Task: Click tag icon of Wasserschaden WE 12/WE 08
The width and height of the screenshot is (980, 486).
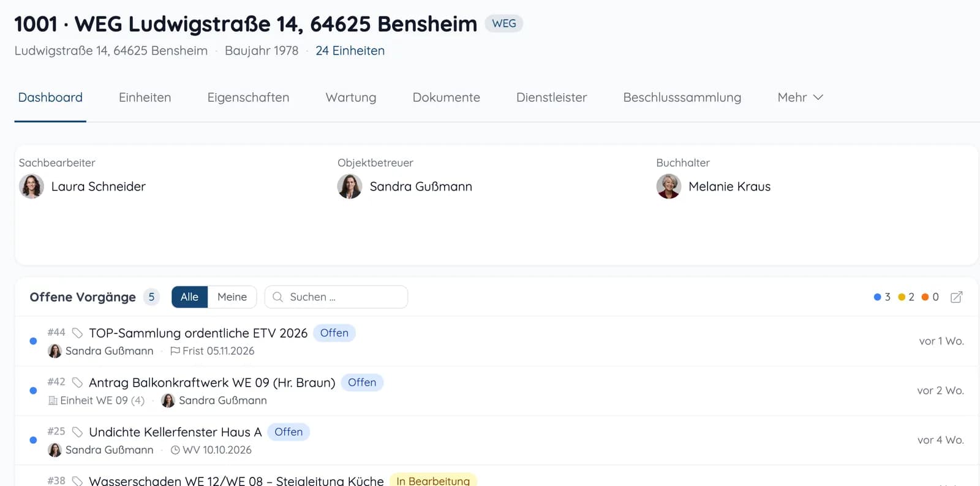Action: (x=77, y=481)
